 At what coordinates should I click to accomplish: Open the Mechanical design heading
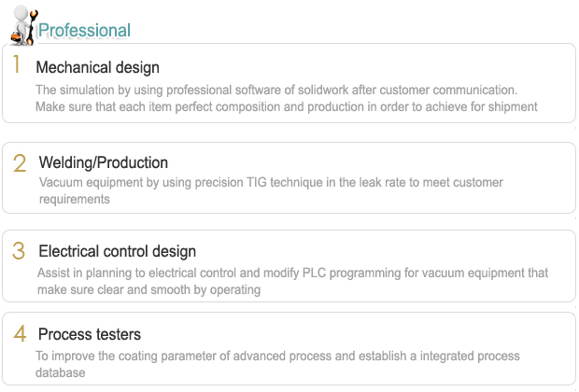[x=97, y=67]
